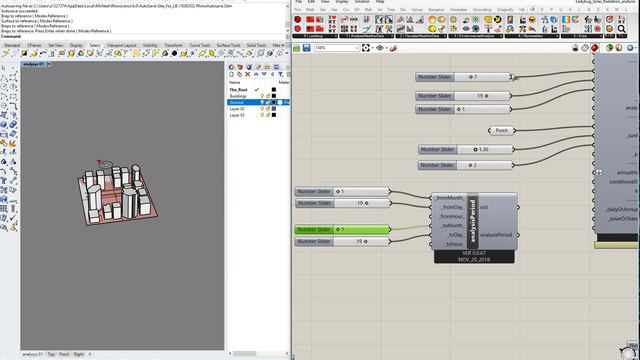The width and height of the screenshot is (640, 360).
Task: Click yellow radiation symbol icon in Ladybug ribbon
Action: pos(498,19)
